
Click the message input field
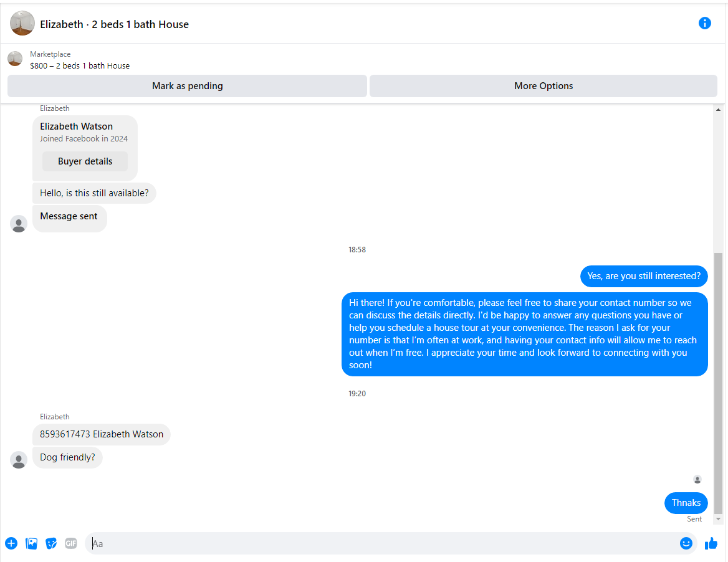click(381, 543)
